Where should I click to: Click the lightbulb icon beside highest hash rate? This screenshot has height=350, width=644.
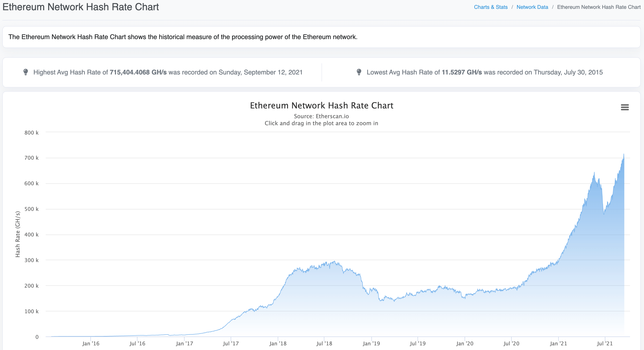[x=26, y=72]
